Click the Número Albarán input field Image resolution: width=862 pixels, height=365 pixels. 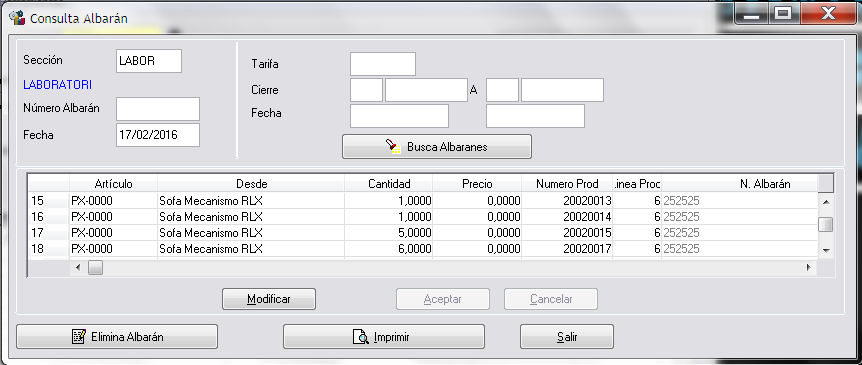tap(158, 109)
